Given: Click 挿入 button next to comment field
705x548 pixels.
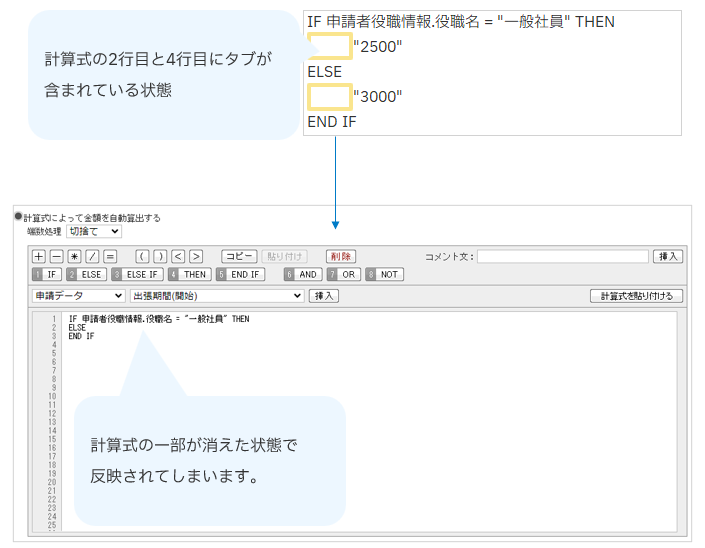Looking at the screenshot, I should pyautogui.click(x=668, y=257).
